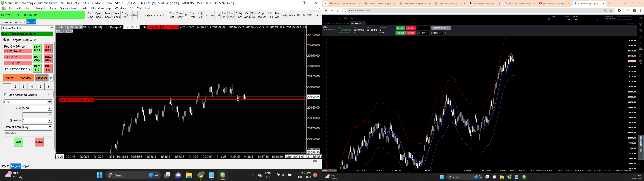Expand the PA-APEX-21338 account dropdown

(x=30, y=69)
